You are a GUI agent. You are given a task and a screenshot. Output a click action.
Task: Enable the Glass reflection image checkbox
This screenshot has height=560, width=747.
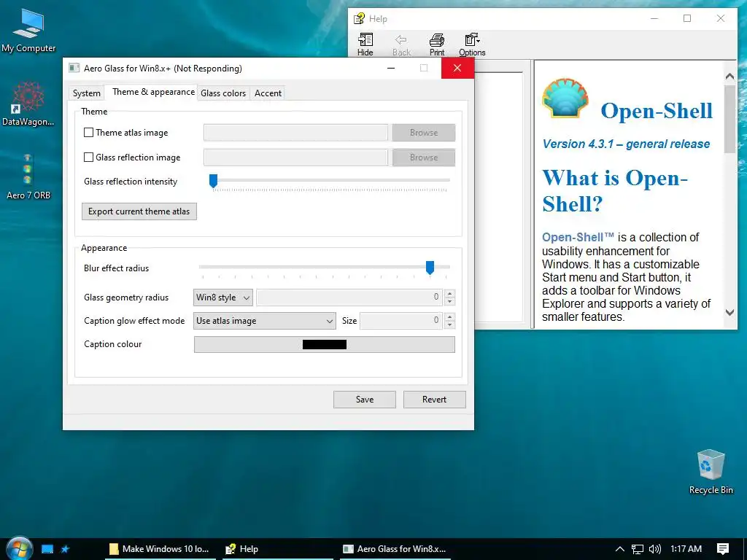[x=88, y=157]
